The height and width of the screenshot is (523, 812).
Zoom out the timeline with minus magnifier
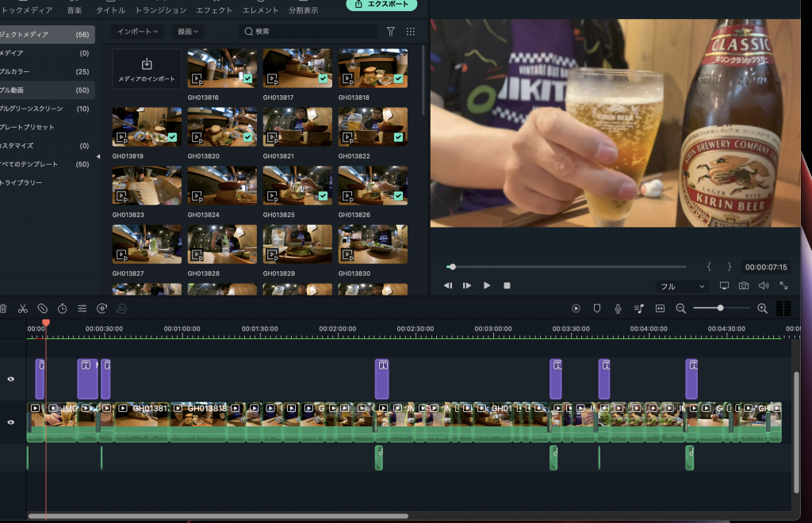coord(681,309)
